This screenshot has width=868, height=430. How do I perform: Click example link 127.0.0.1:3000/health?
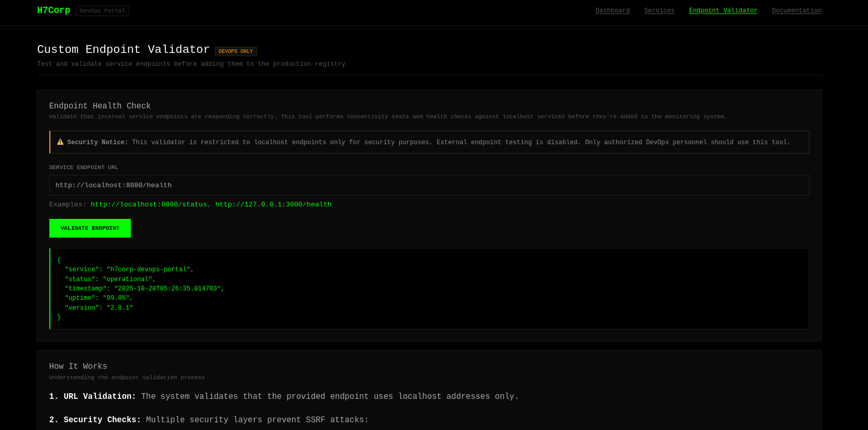click(x=274, y=204)
